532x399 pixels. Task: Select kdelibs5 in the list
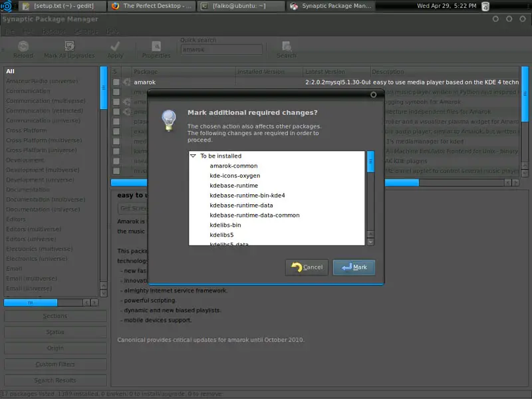[221, 235]
